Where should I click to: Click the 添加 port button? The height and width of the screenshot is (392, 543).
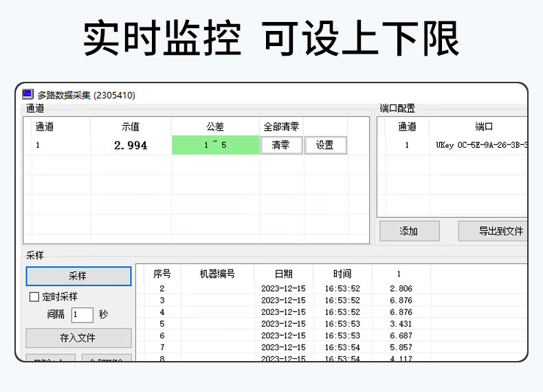click(409, 231)
